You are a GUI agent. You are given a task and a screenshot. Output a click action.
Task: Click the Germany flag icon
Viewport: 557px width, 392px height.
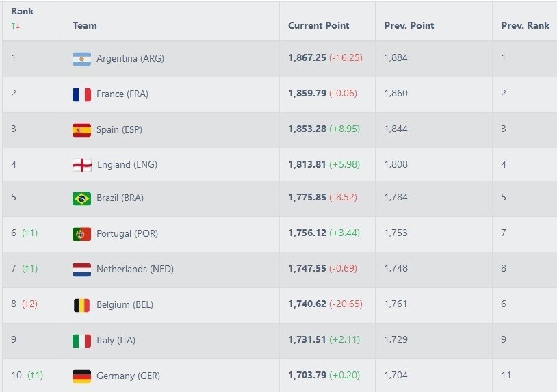point(81,376)
